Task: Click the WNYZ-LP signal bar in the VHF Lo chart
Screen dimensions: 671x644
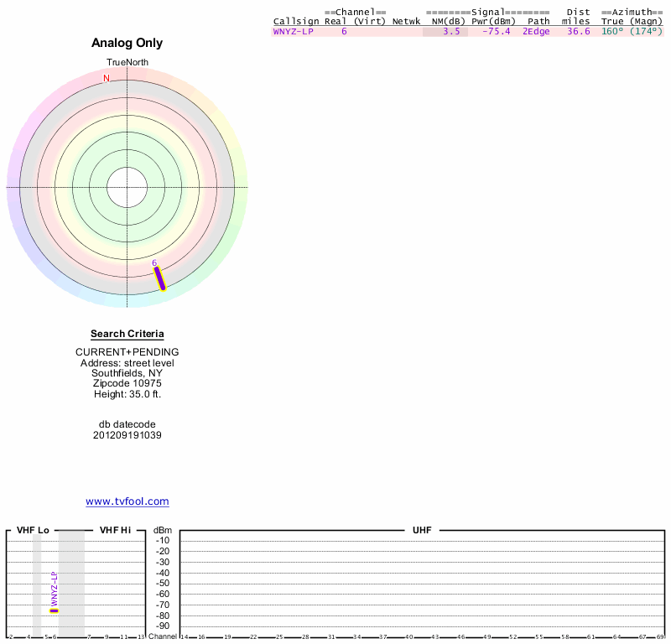Action: (55, 610)
